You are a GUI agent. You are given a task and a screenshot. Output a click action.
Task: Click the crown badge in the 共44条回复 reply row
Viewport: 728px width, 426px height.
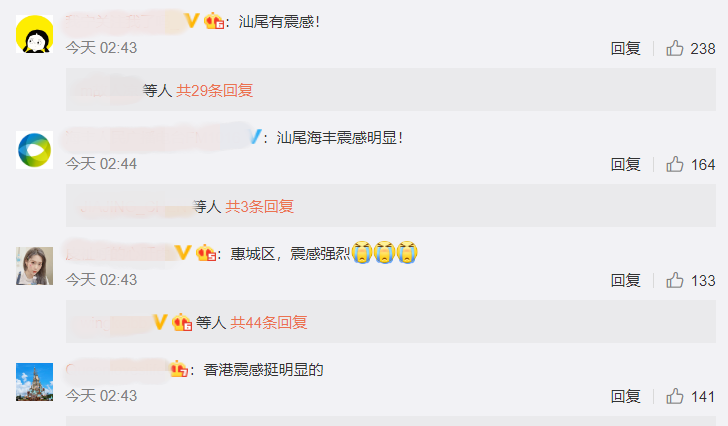click(x=182, y=323)
